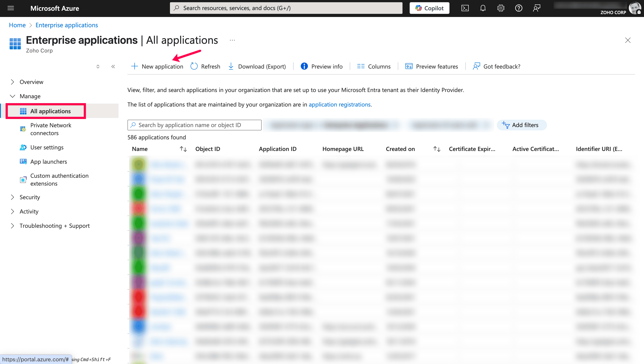The height and width of the screenshot is (364, 644).
Task: Sort applications by Name column arrows
Action: coord(183,149)
